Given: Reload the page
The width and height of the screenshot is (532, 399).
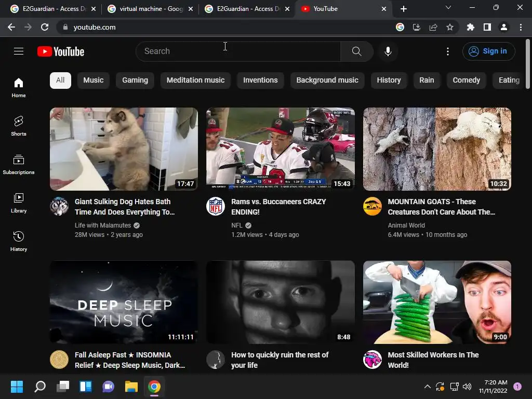Looking at the screenshot, I should (45, 27).
